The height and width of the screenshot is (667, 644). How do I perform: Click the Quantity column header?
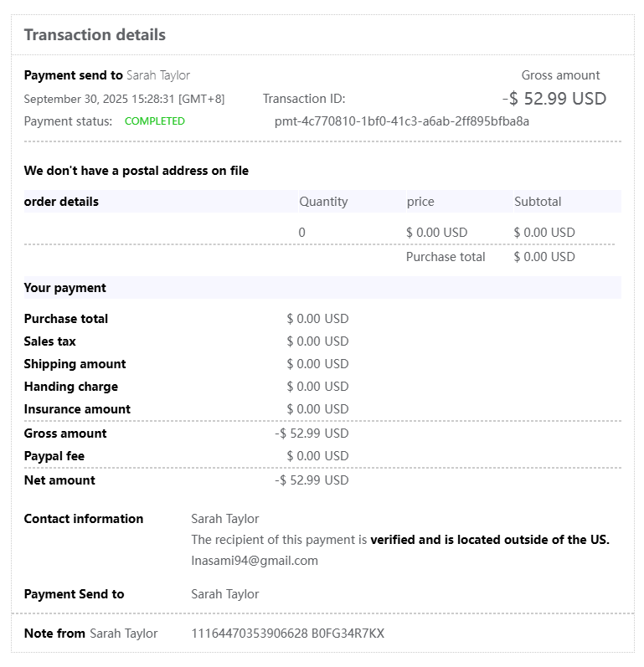click(x=323, y=202)
